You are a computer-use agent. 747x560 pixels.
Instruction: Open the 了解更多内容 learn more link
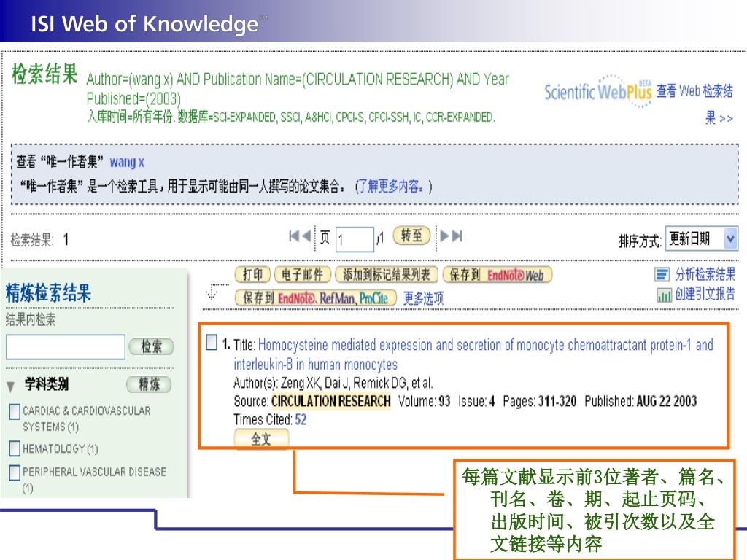[391, 186]
